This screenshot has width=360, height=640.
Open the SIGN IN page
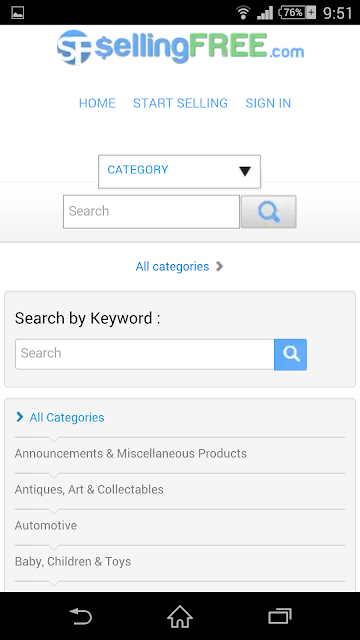(x=268, y=103)
